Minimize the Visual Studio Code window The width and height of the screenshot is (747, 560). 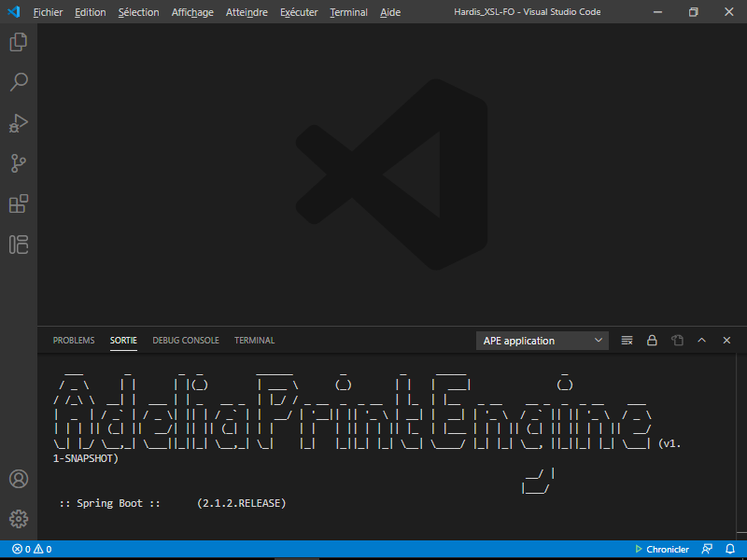(658, 12)
